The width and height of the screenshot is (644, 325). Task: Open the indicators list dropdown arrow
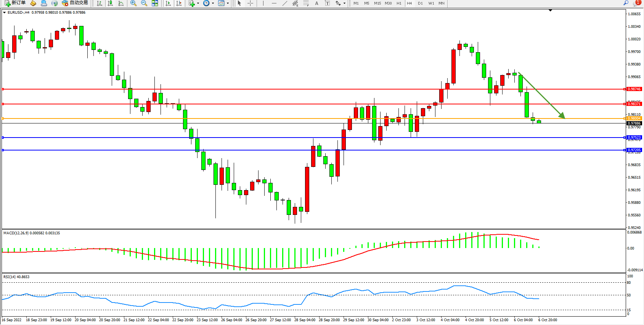(198, 3)
